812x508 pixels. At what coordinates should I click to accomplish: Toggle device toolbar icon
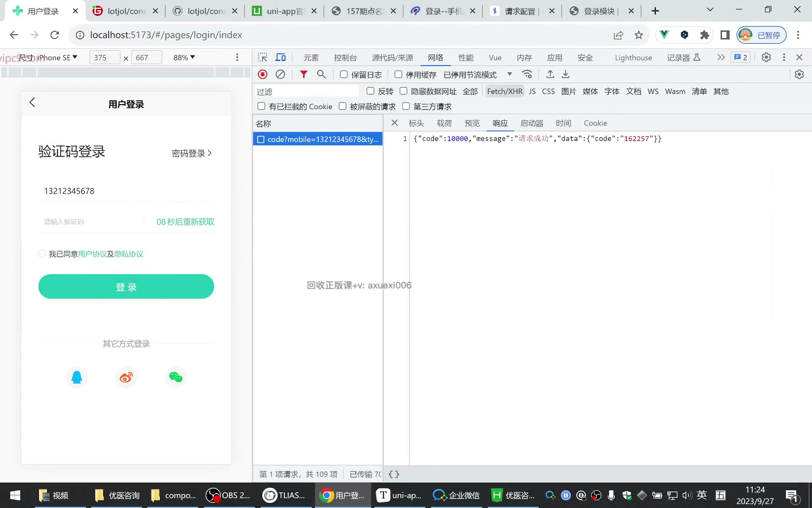point(280,57)
